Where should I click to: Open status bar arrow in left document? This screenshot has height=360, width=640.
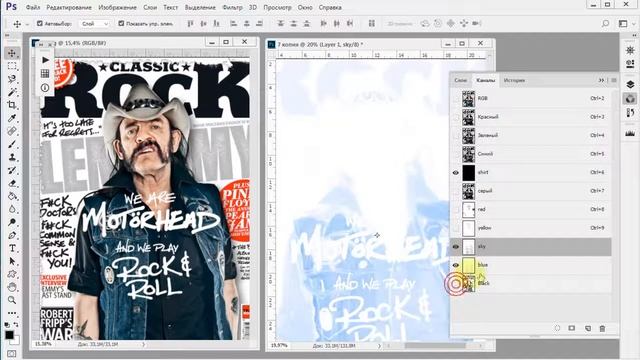click(144, 345)
